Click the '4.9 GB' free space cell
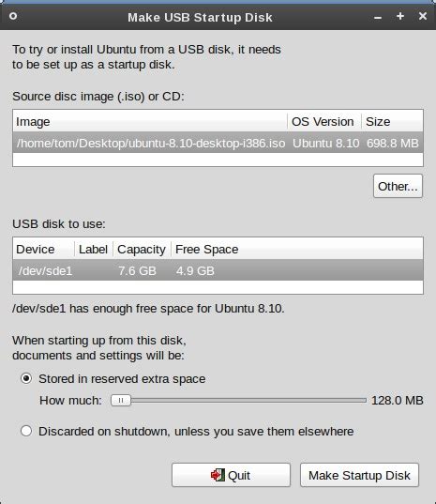 coord(195,270)
